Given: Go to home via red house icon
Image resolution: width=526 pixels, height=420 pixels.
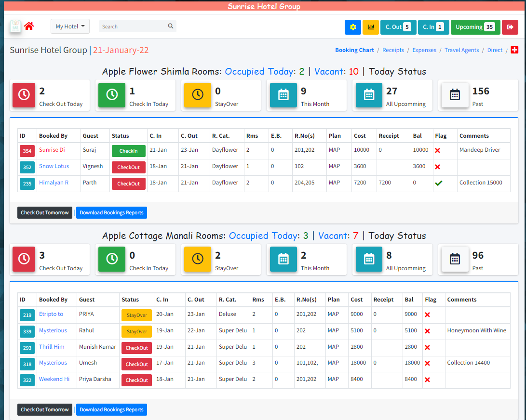Looking at the screenshot, I should 29,26.
